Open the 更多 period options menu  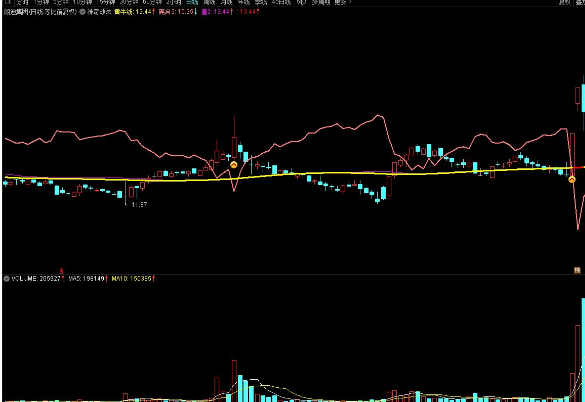click(341, 2)
